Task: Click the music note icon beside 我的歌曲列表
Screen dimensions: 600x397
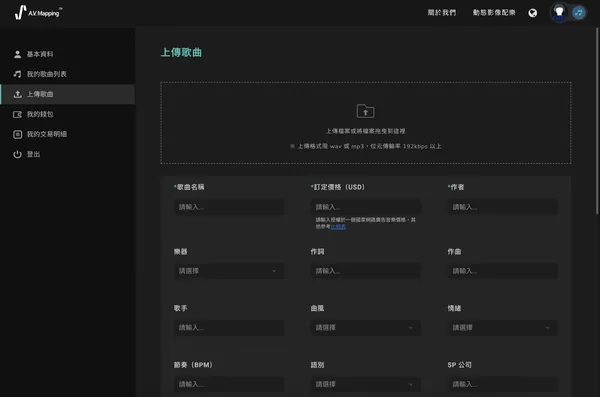Action: pyautogui.click(x=17, y=74)
